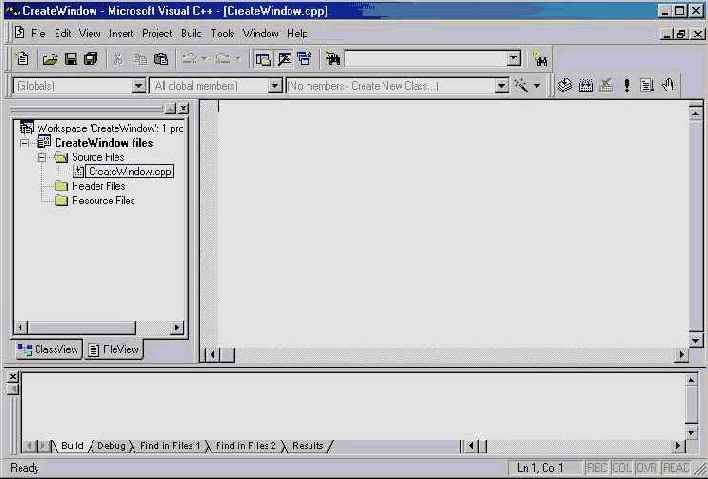
Task: Click the Execute Program exclamation icon
Action: coord(627,86)
